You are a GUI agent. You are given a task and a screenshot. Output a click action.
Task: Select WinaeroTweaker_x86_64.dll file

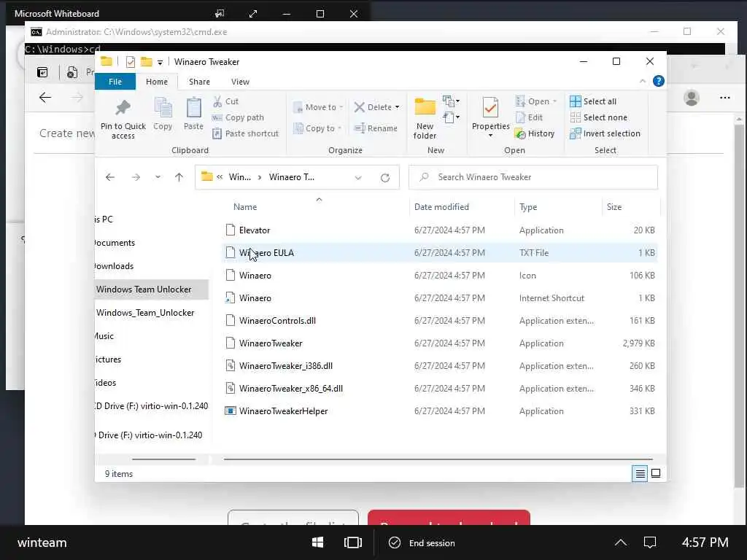(x=440, y=389)
